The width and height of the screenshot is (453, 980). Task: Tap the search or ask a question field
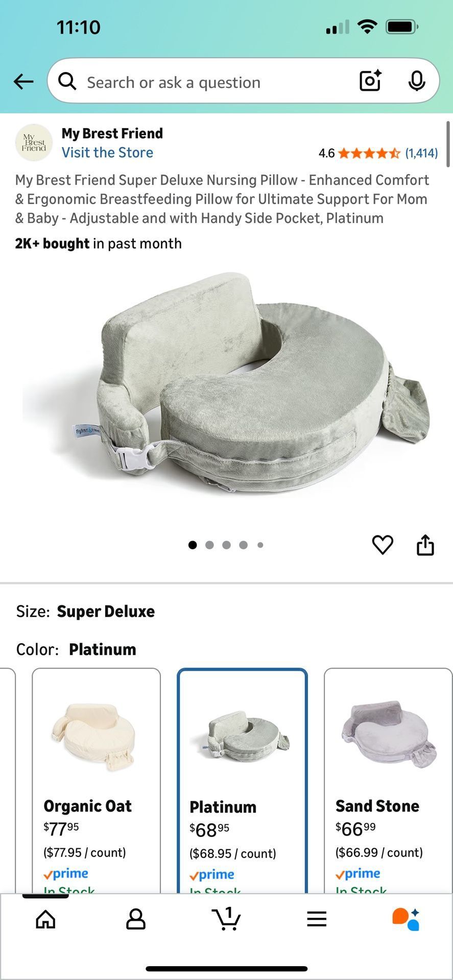point(204,82)
